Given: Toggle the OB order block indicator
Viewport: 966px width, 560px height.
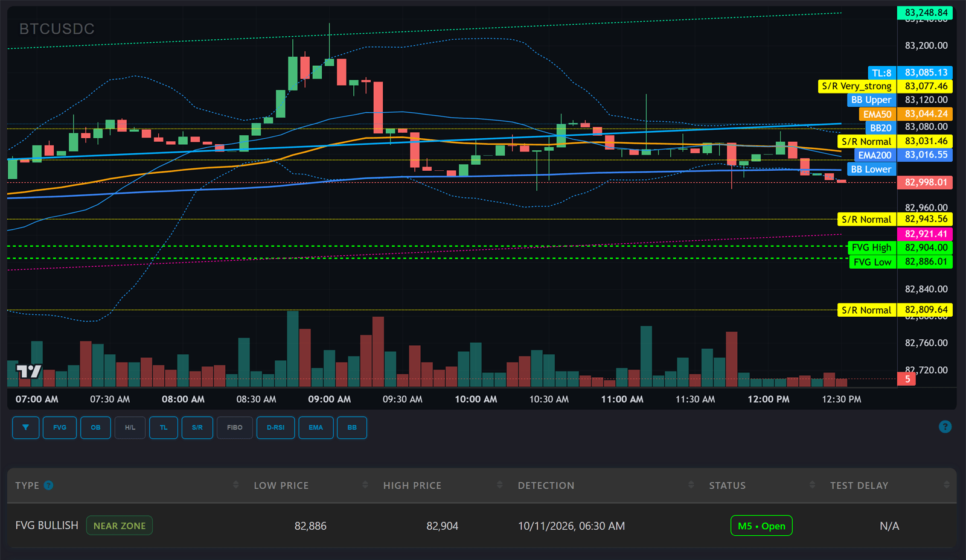Looking at the screenshot, I should coord(95,427).
